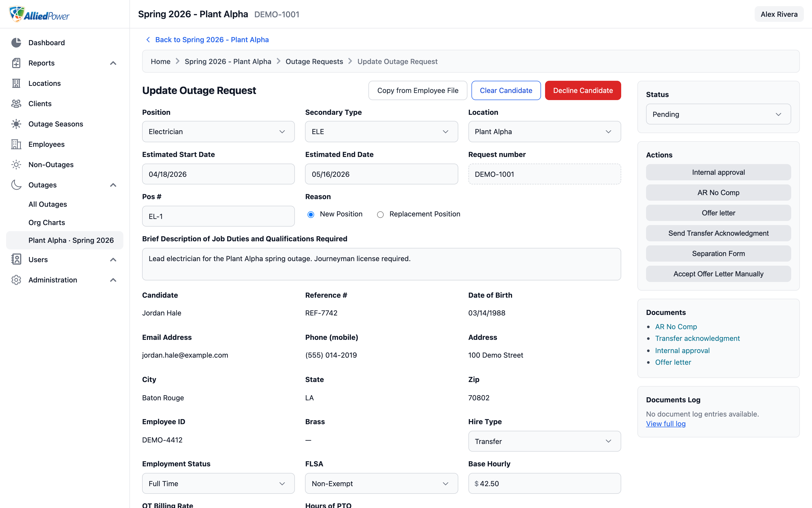Click the Base Hourly amount field

point(545,483)
